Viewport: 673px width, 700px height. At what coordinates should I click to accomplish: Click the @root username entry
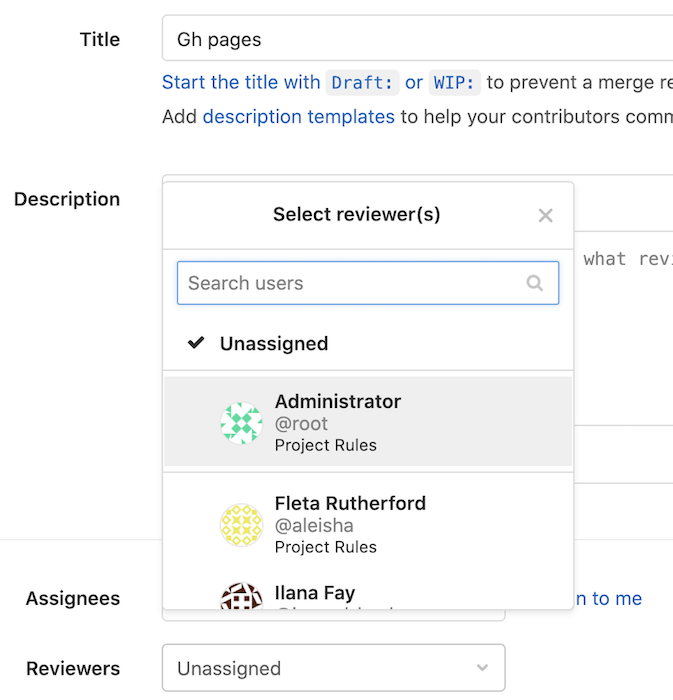[x=301, y=424]
